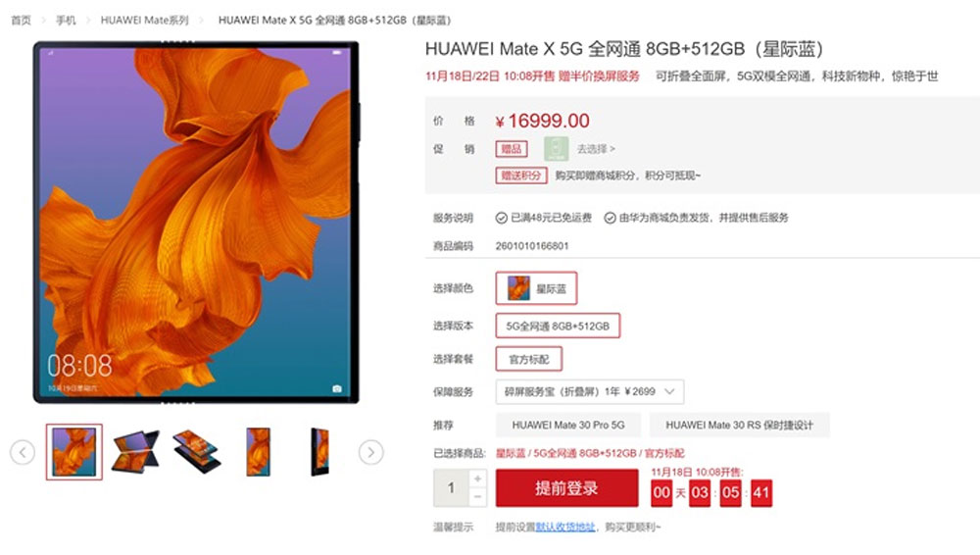Screen dimensions: 980x555
Task: Show previous product thumbnails with left arrow
Action: 23,452
